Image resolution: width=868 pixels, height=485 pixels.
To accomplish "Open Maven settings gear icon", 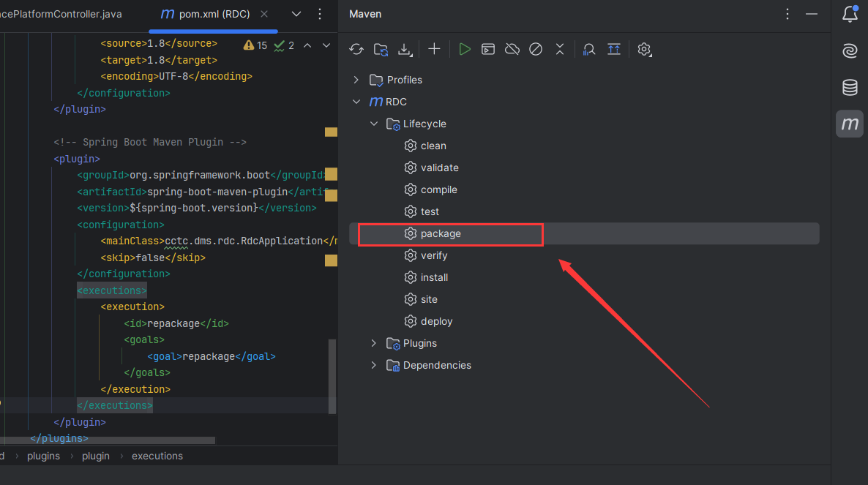I will (644, 49).
